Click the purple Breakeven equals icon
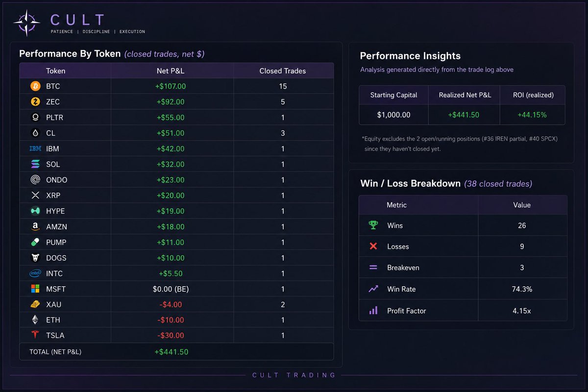This screenshot has width=588, height=392. click(x=373, y=268)
